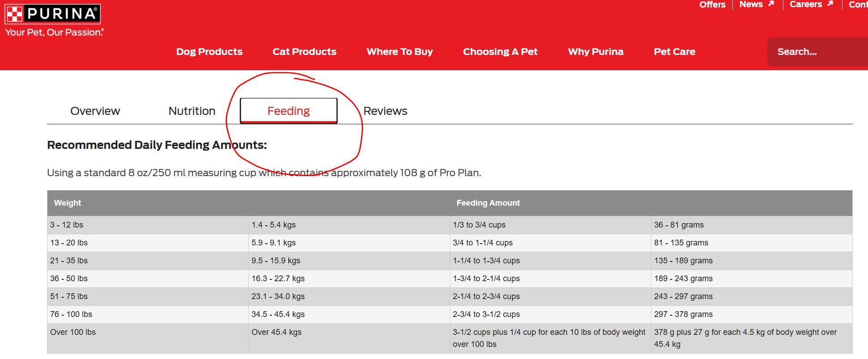This screenshot has height=359, width=868.
Task: Open the Careers external link
Action: pyautogui.click(x=811, y=4)
